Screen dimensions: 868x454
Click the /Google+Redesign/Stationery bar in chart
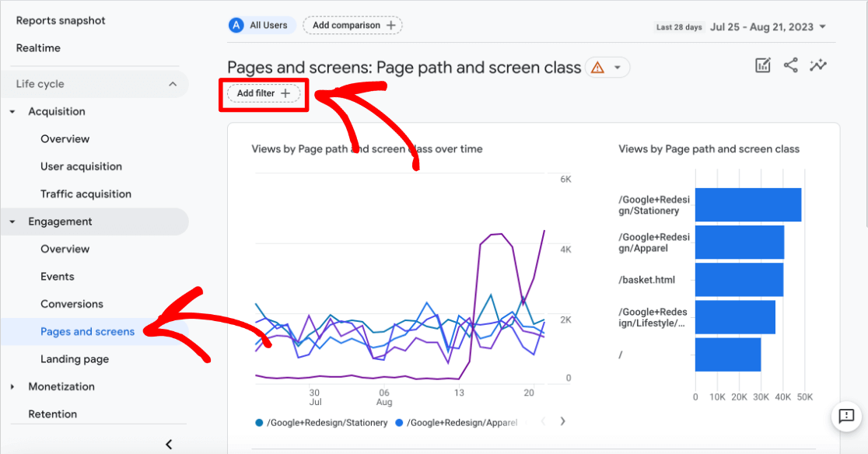click(748, 204)
